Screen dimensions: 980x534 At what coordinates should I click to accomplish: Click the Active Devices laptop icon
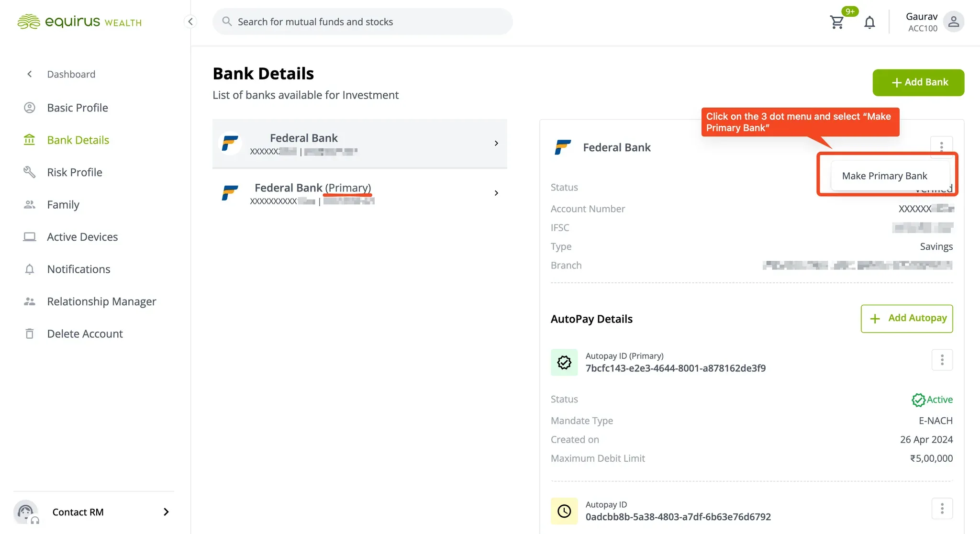click(30, 237)
